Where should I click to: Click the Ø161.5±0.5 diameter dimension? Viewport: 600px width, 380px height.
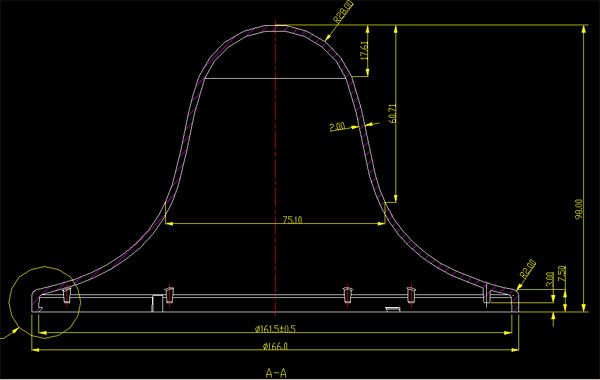pos(275,329)
